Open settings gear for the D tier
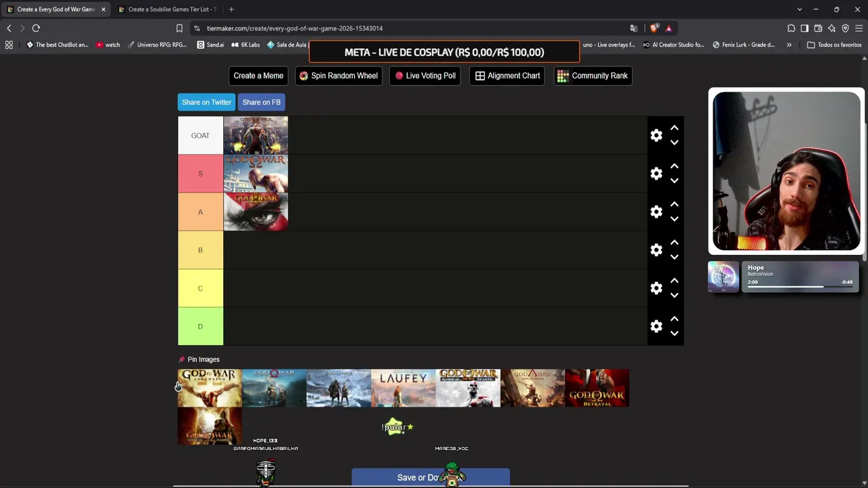Image resolution: width=868 pixels, height=488 pixels. [x=656, y=327]
